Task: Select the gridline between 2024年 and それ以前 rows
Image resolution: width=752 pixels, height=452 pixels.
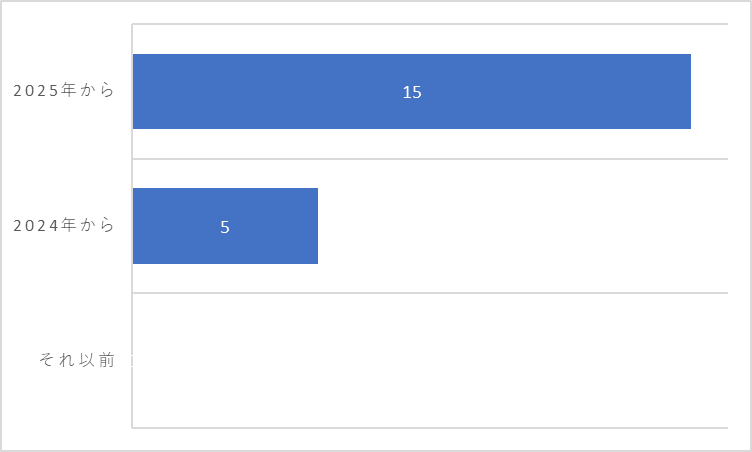Action: [x=430, y=293]
